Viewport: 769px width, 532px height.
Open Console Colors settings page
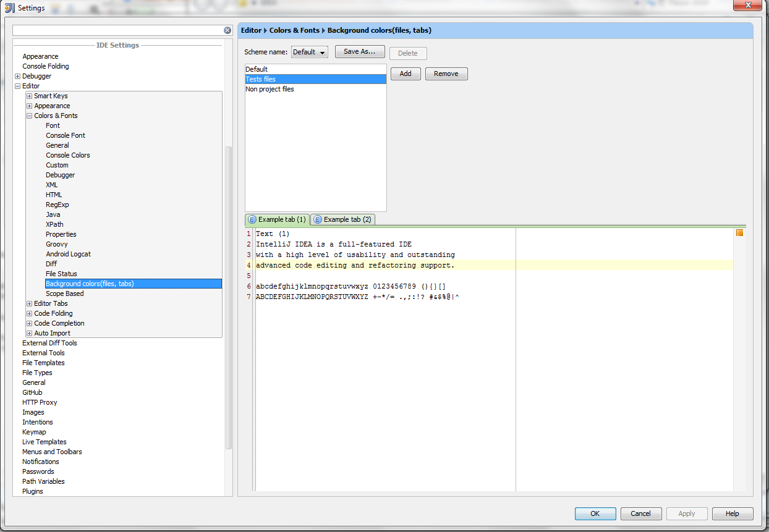pos(68,155)
